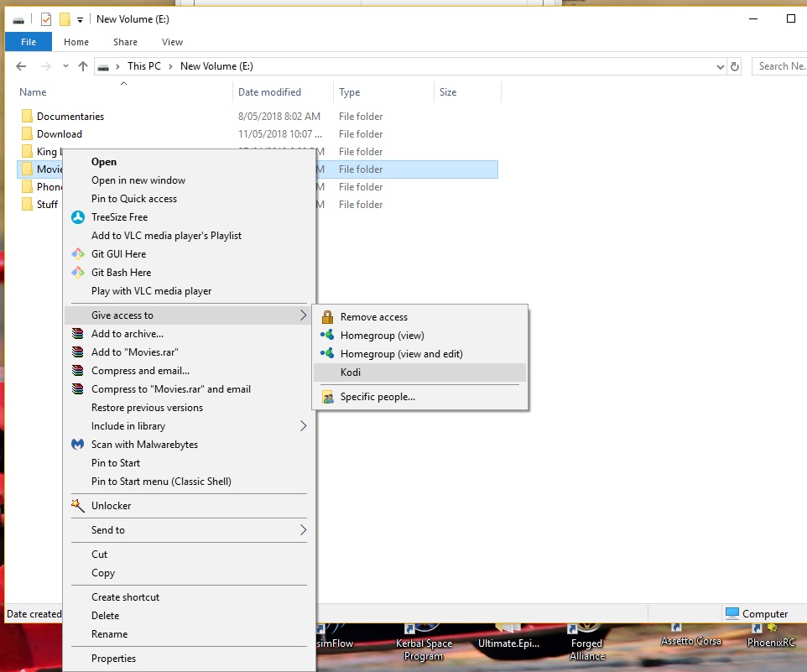This screenshot has height=672, width=807.
Task: Select Properties from the context menu
Action: 113,659
